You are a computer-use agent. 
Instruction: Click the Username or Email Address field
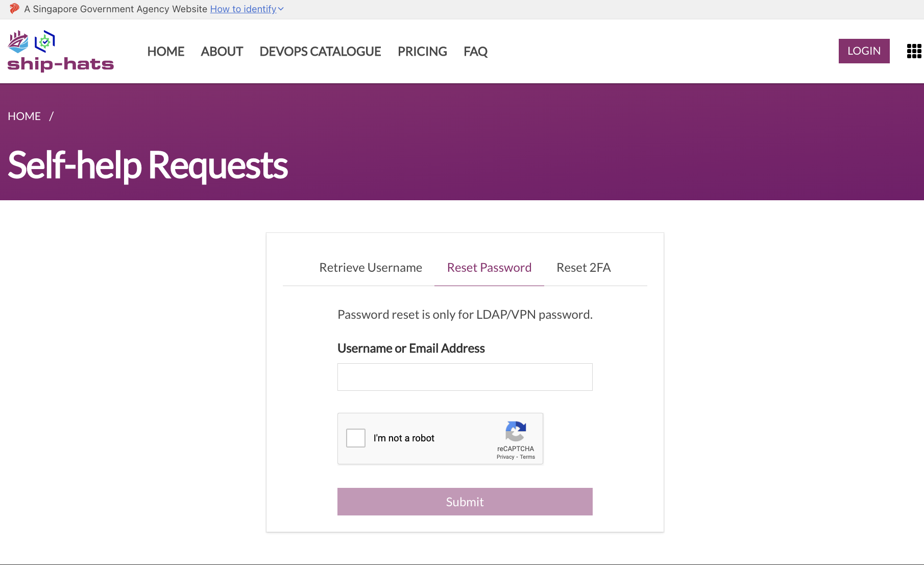(x=465, y=377)
